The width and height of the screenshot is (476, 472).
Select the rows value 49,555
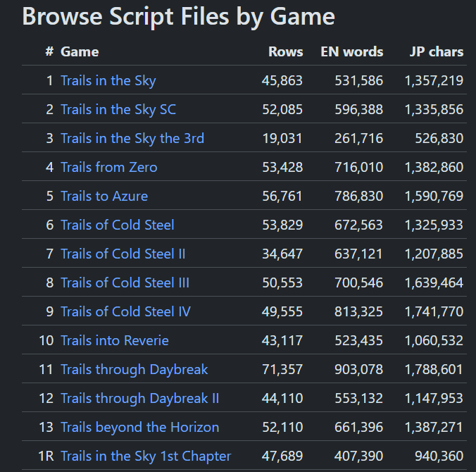pos(282,311)
